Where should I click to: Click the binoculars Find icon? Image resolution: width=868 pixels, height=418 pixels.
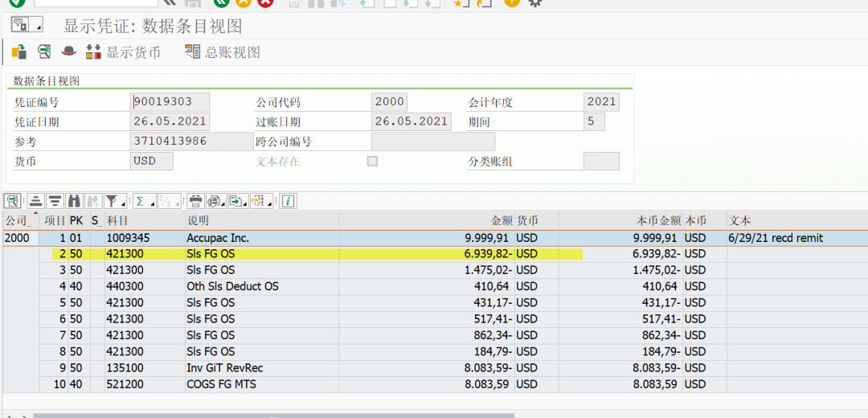pos(74,200)
